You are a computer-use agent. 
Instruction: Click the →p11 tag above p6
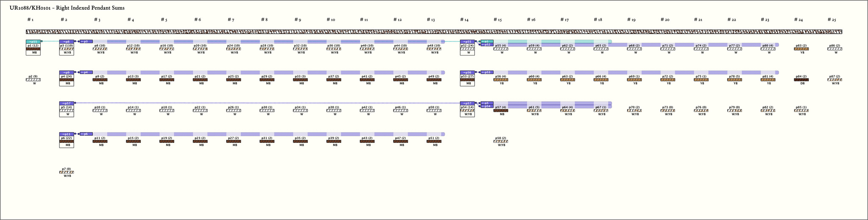pyautogui.click(x=67, y=134)
